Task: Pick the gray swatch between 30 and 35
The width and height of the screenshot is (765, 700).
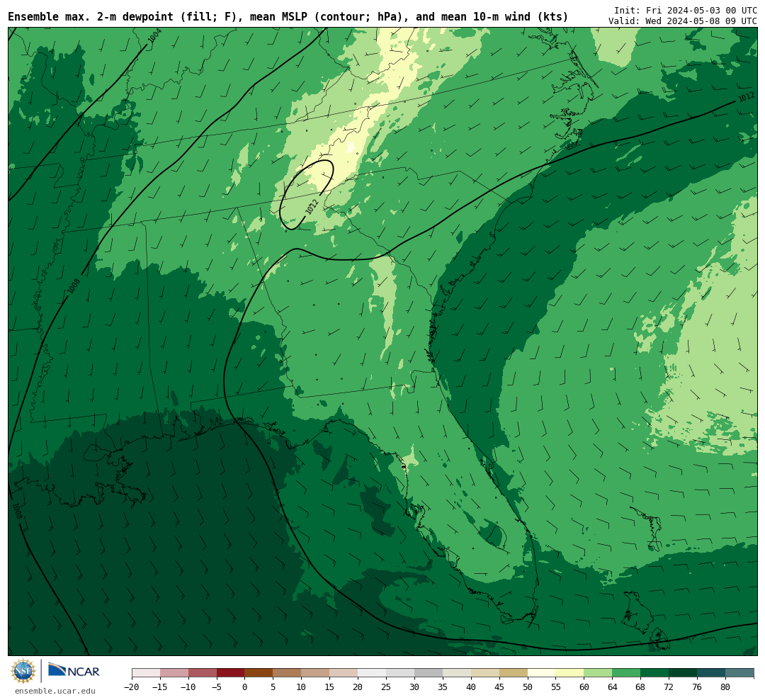Action: (429, 673)
